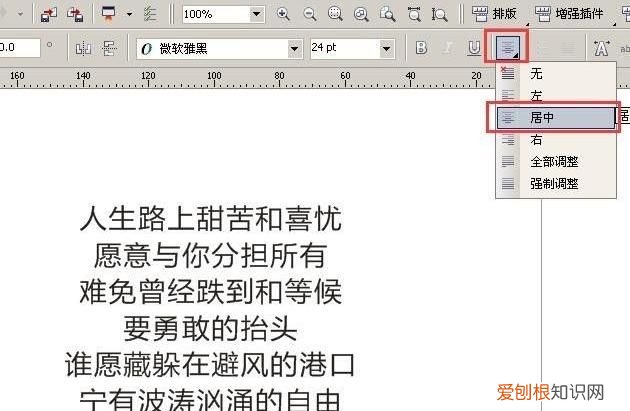This screenshot has height=411, width=630.
Task: Zoom to page icon
Action: click(x=387, y=14)
